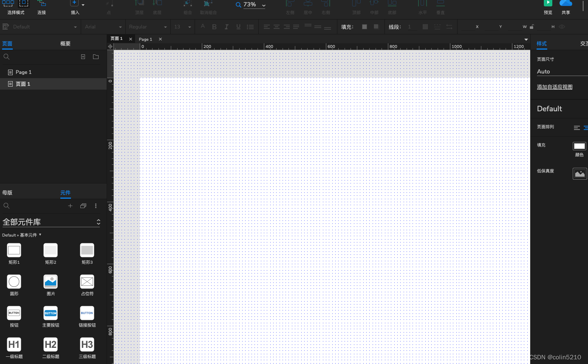This screenshot has height=364, width=588.
Task: Switch to the 母版 masters tab
Action: click(7, 192)
